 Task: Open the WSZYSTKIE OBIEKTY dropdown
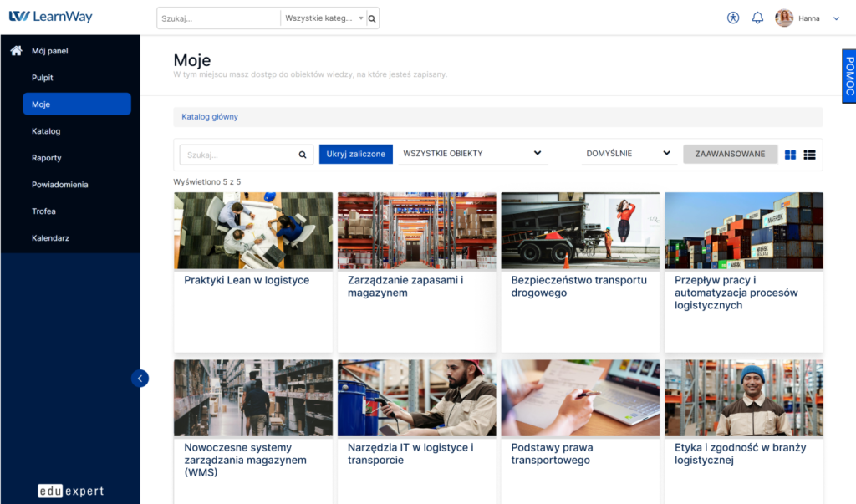(472, 154)
